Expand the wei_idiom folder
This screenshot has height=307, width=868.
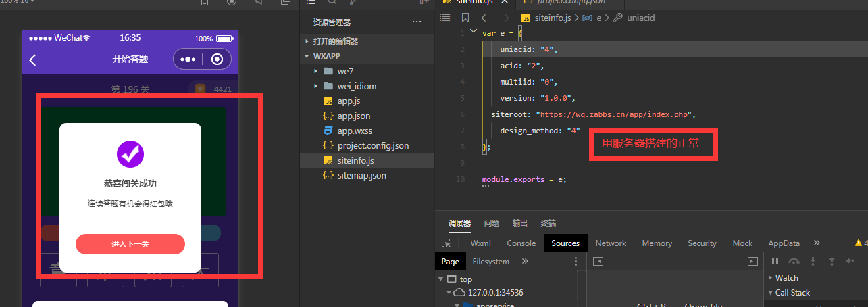click(315, 86)
